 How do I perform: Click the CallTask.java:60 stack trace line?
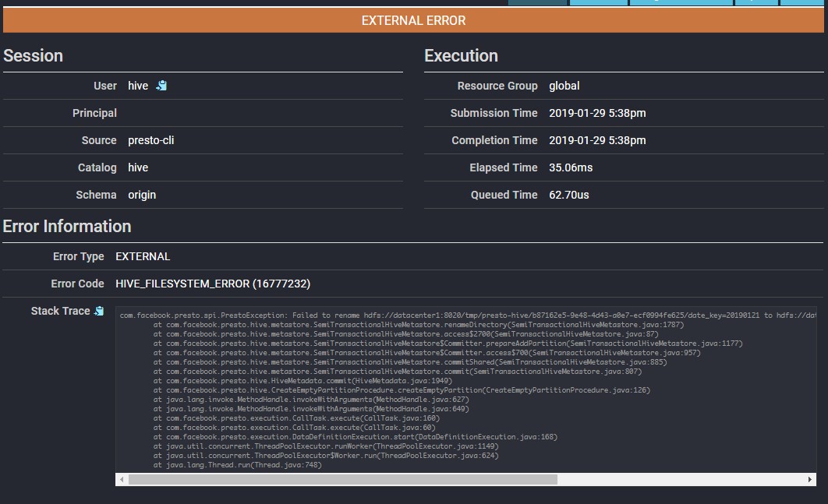click(294, 428)
